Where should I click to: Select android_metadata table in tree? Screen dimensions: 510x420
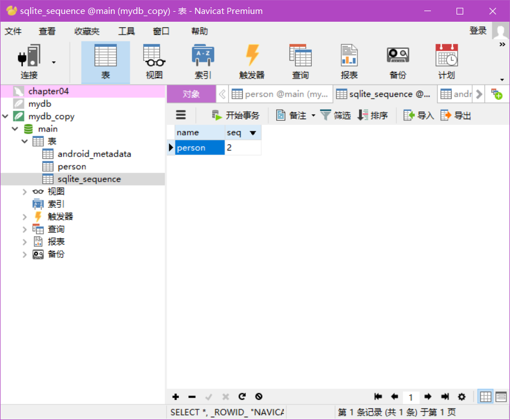(94, 154)
